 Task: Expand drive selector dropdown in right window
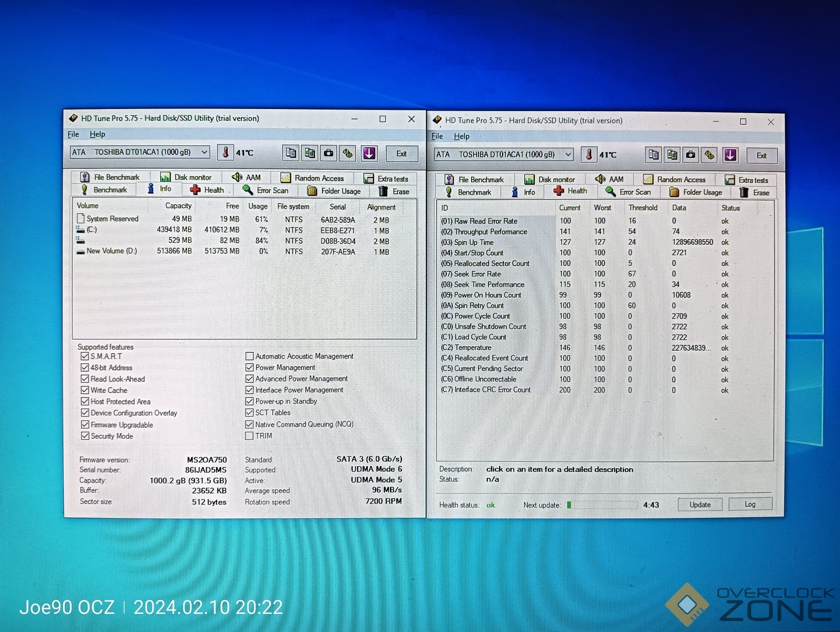tap(568, 154)
